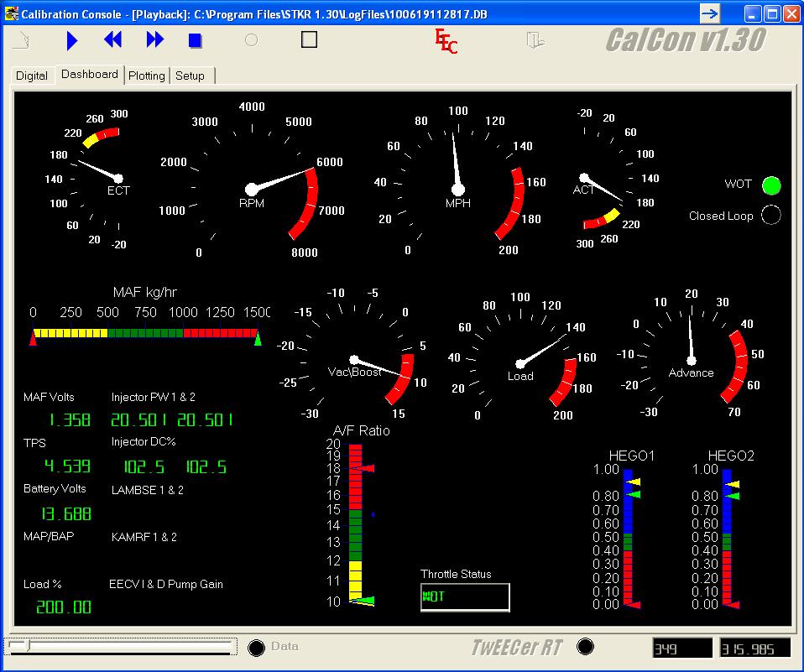Click the TPS value 4.539
The height and width of the screenshot is (672, 804).
tap(67, 466)
